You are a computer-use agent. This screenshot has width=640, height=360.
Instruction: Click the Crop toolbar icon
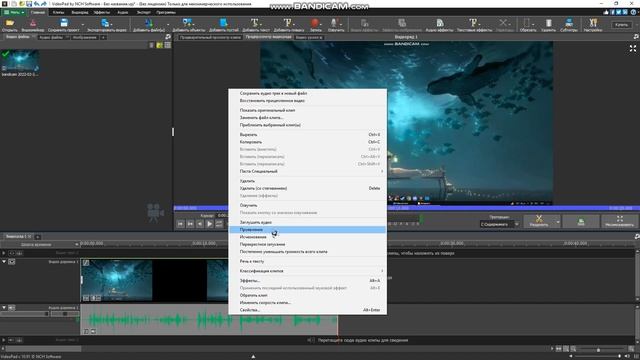(528, 24)
